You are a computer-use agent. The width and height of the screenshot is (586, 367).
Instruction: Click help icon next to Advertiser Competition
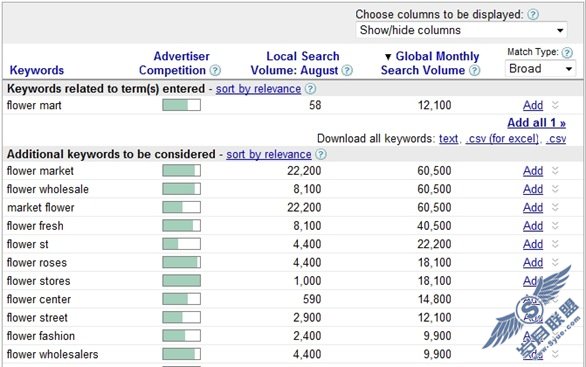tap(215, 70)
